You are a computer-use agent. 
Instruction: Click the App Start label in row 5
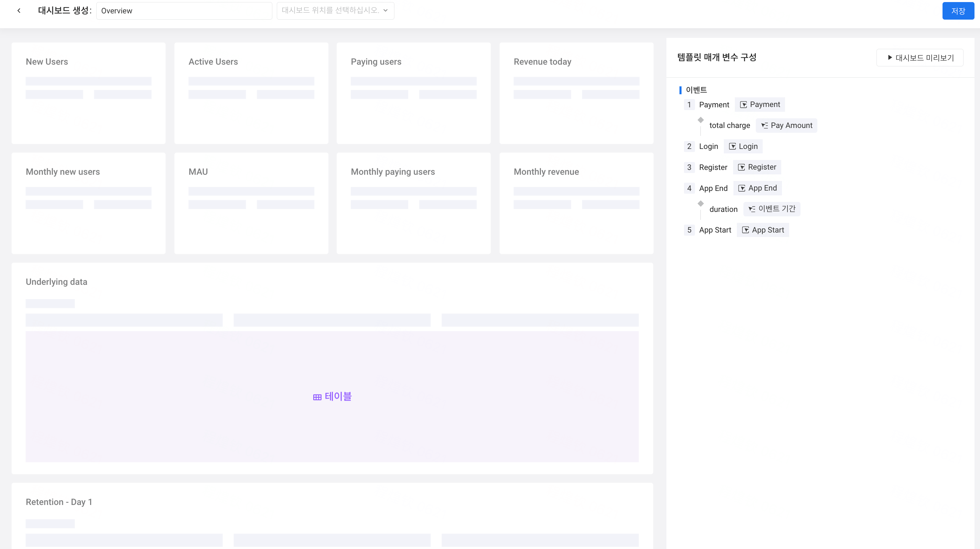(x=715, y=230)
